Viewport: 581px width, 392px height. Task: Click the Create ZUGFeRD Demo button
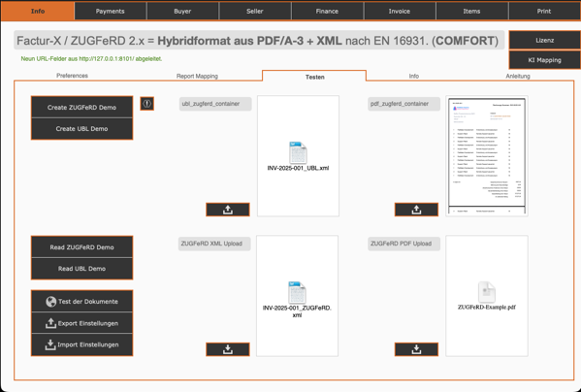[x=81, y=108]
